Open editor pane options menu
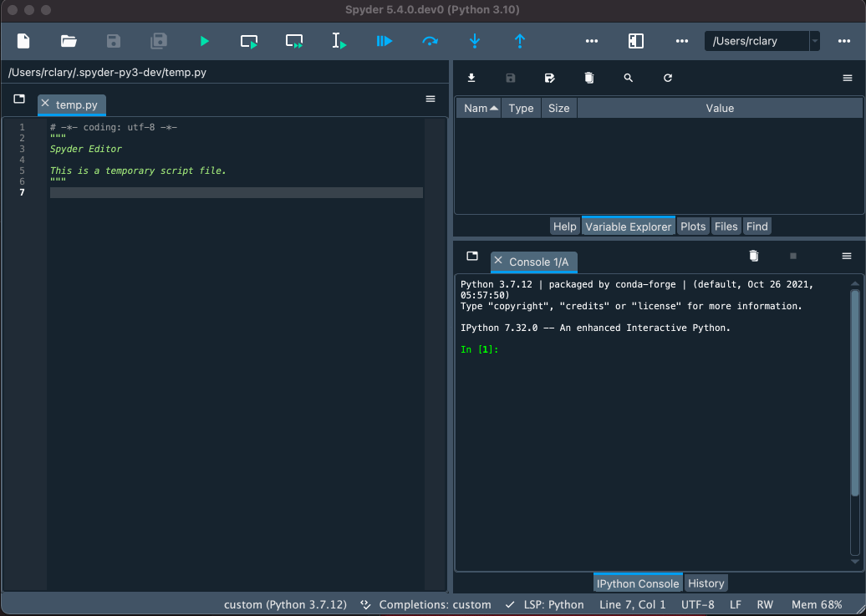Viewport: 866px width, 616px height. (x=430, y=99)
